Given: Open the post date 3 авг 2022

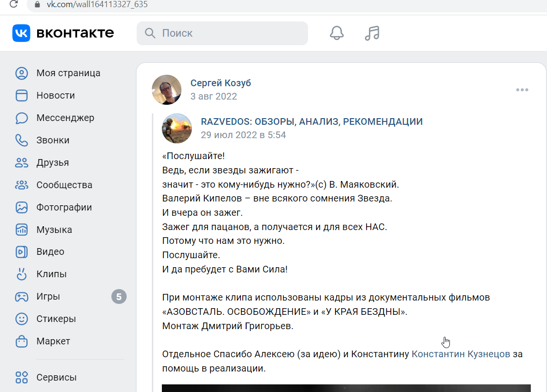Looking at the screenshot, I should point(214,96).
